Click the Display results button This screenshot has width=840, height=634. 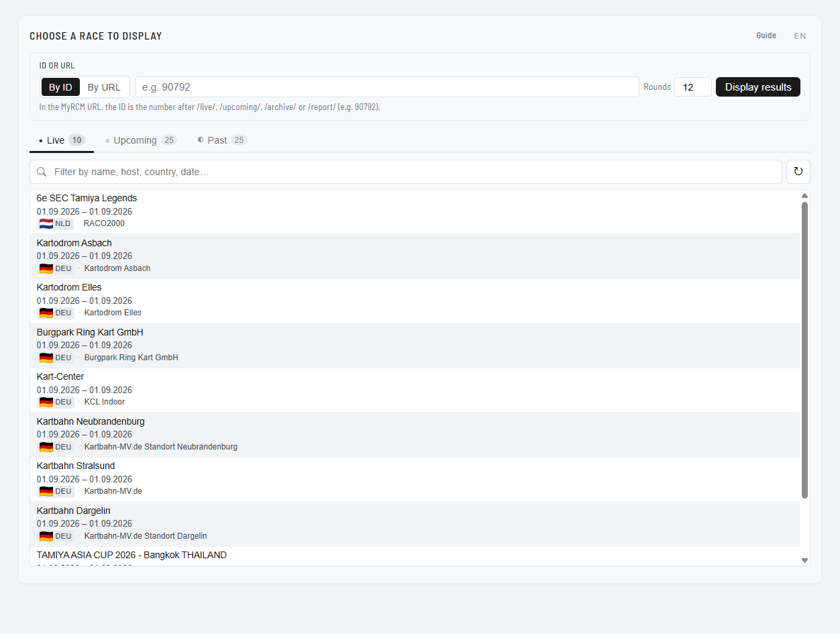coord(758,87)
